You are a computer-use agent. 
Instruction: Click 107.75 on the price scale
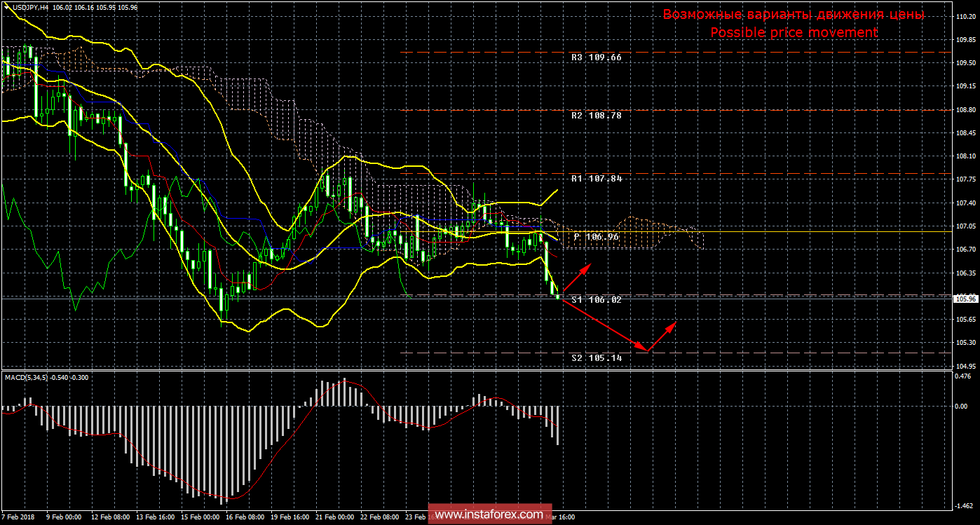[965, 179]
